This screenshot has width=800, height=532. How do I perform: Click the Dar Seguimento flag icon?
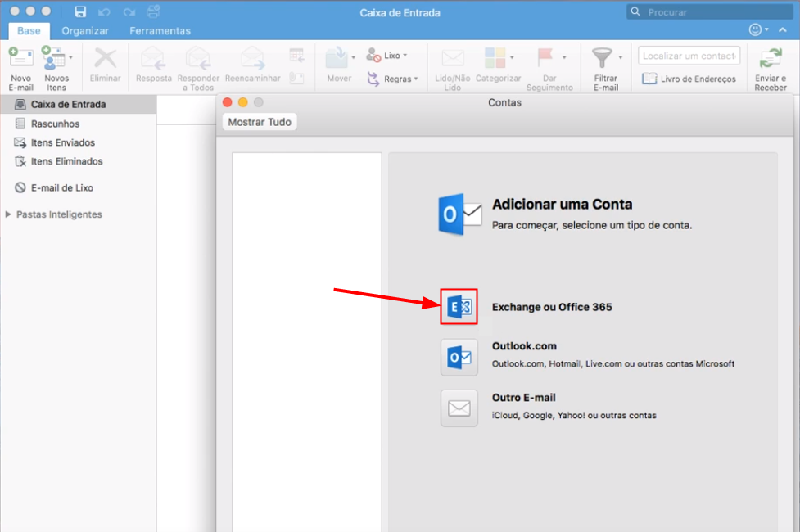pos(545,57)
